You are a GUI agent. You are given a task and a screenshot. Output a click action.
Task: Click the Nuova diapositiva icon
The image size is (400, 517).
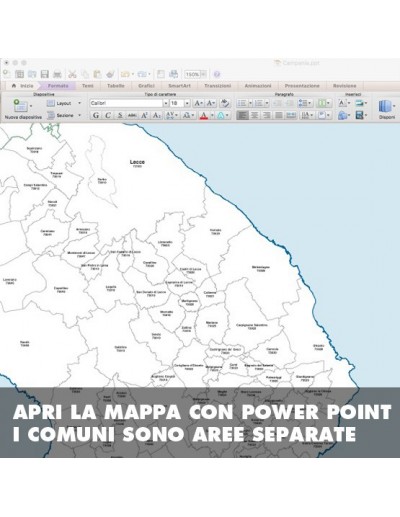(x=20, y=105)
